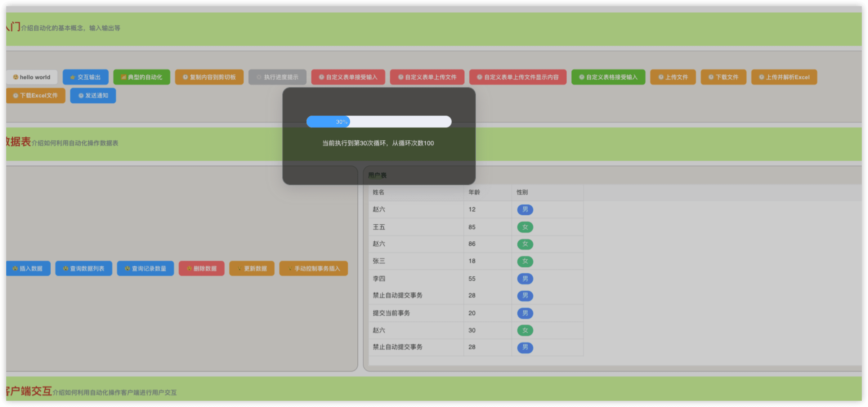Image resolution: width=868 pixels, height=407 pixels.
Task: Click 下载Excel文件 to download Excel
Action: (35, 95)
